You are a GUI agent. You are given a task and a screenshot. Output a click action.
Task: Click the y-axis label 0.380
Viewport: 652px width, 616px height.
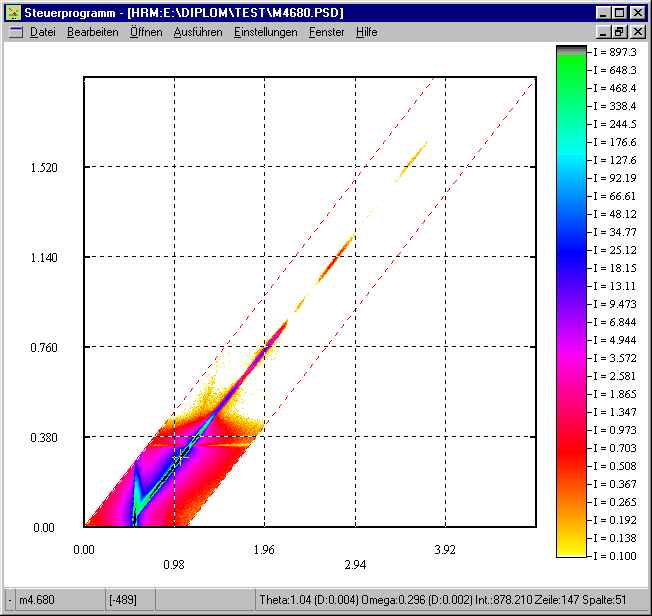click(x=44, y=438)
